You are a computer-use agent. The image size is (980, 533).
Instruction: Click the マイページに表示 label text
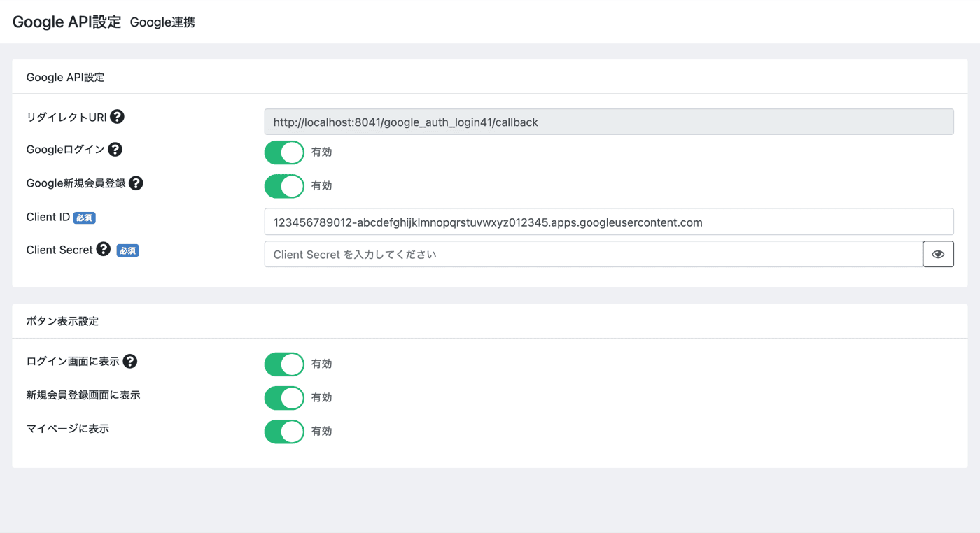68,429
